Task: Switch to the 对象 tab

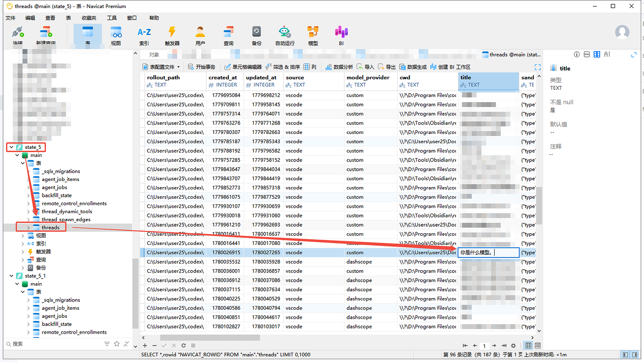Action: coord(154,55)
